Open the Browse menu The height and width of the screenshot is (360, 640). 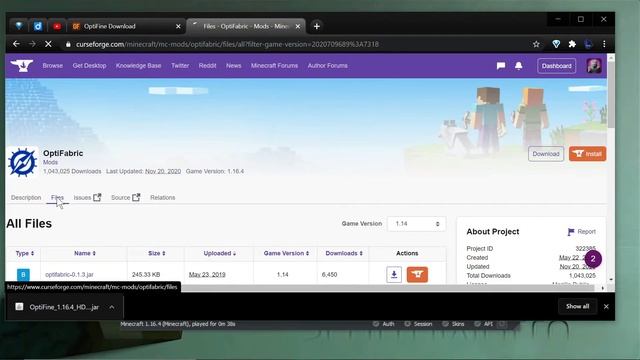tap(53, 66)
